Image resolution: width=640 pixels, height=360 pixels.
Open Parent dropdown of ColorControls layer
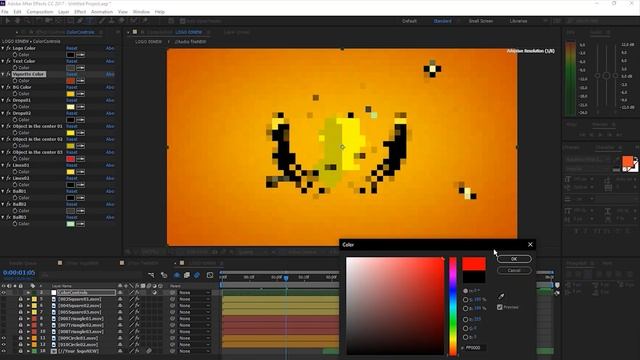[195, 293]
